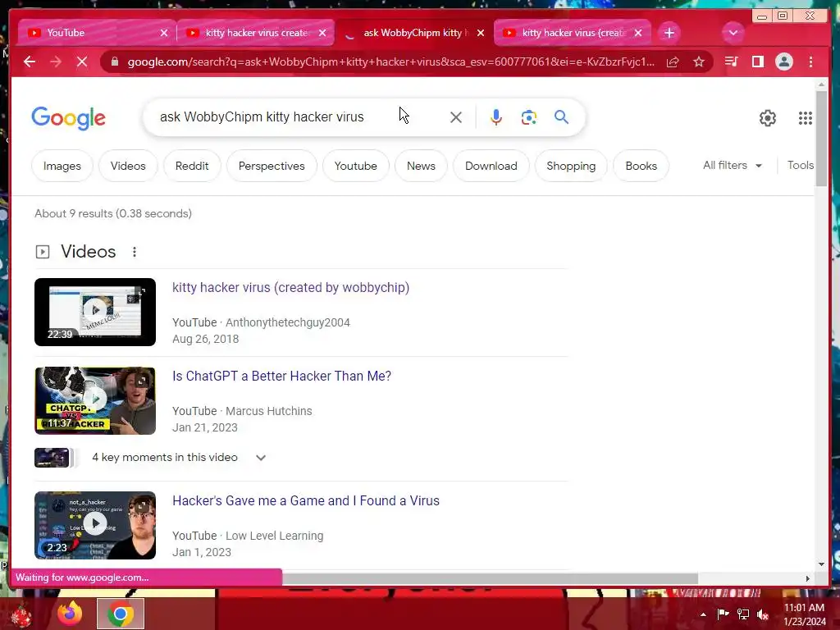Filter results by Images
Viewport: 840px width, 630px height.
(x=62, y=166)
